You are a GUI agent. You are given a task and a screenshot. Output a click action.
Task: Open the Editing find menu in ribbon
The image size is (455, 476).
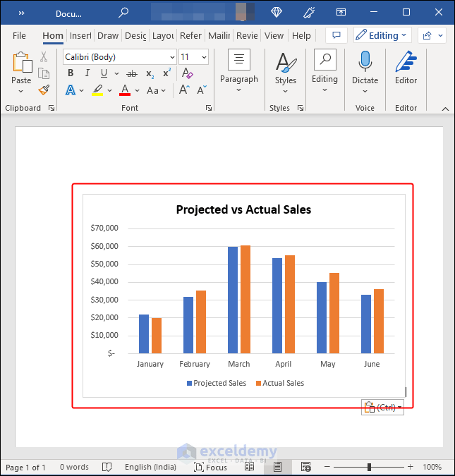pos(324,71)
